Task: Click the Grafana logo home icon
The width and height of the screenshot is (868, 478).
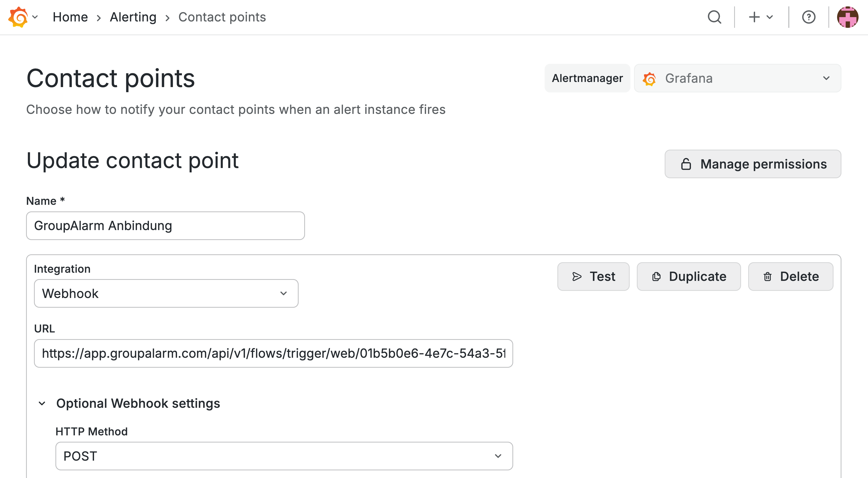Action: (18, 17)
